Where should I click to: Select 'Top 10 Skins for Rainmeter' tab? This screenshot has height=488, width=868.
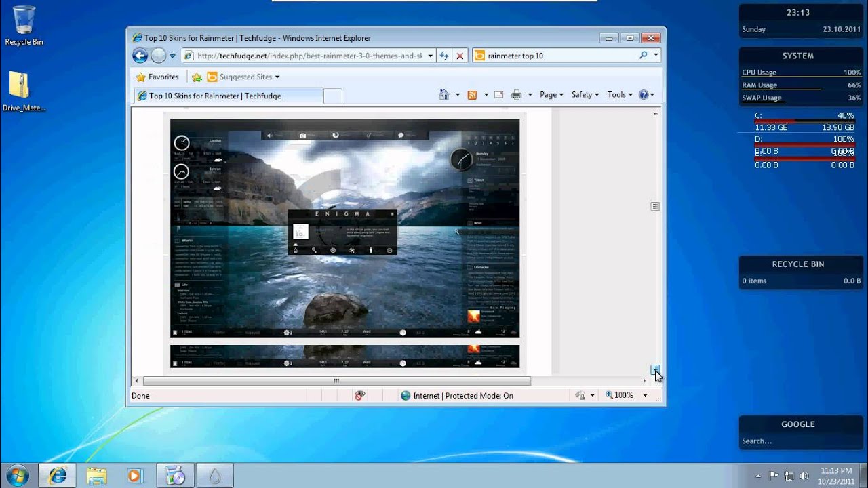[228, 96]
